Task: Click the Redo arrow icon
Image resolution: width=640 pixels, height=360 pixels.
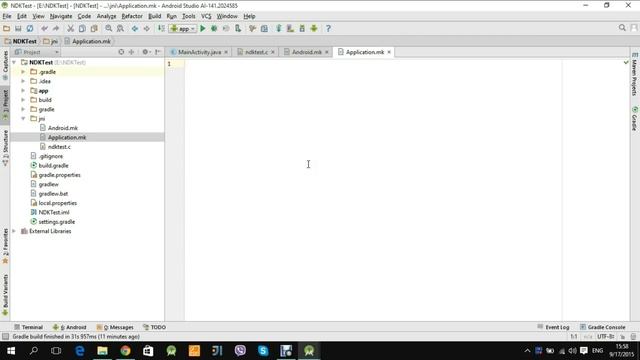Action: 56,29
